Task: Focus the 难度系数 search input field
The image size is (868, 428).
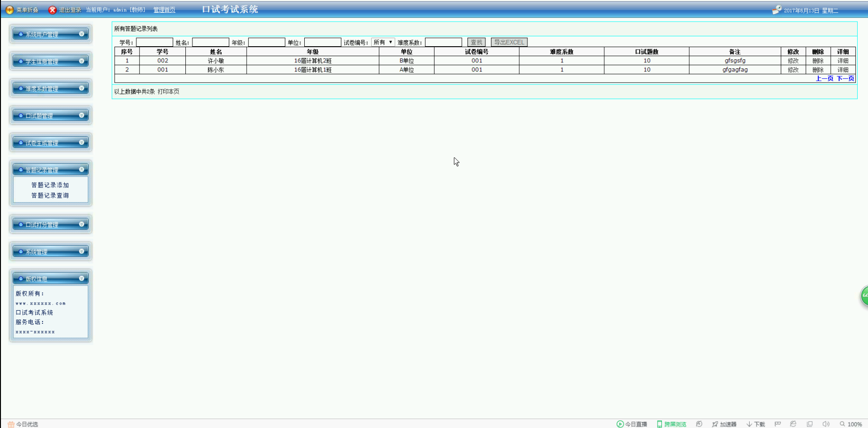Action: point(443,42)
